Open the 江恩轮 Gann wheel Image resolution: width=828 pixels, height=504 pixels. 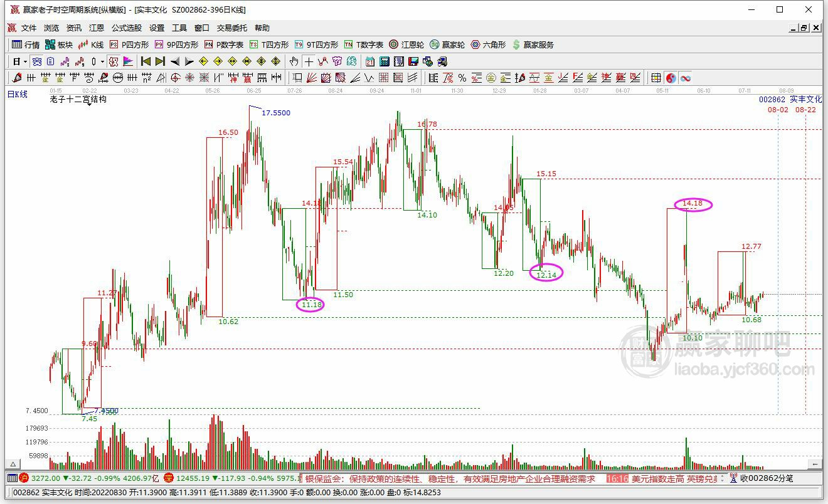[406, 45]
